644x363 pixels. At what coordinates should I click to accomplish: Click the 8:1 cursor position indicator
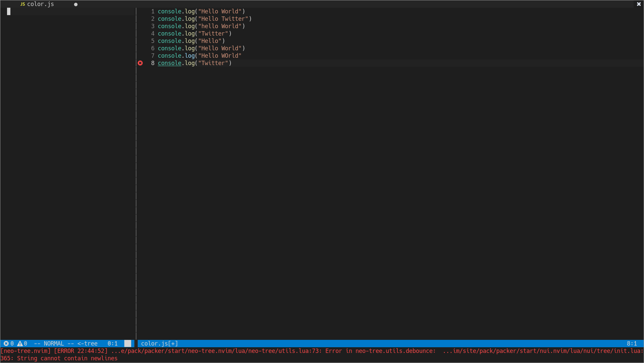click(631, 343)
